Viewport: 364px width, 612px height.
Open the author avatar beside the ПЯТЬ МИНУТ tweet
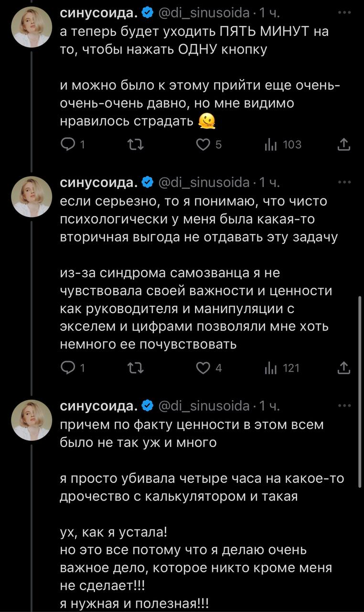32,28
